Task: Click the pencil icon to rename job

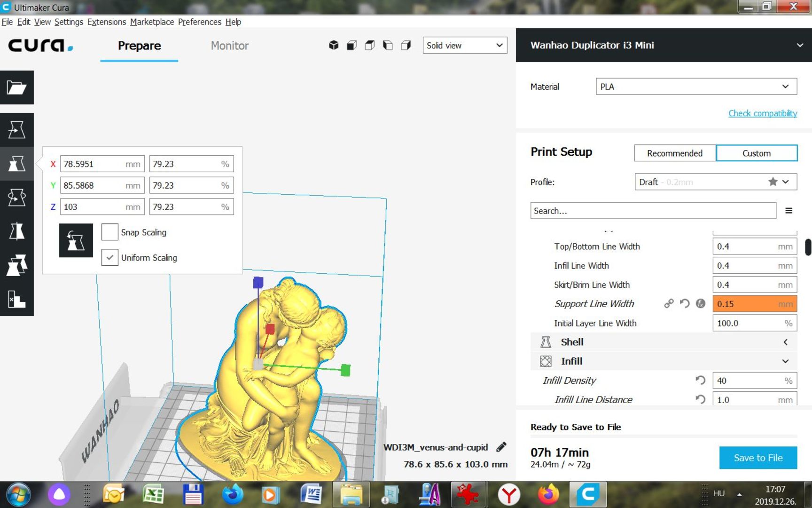Action: click(501, 447)
